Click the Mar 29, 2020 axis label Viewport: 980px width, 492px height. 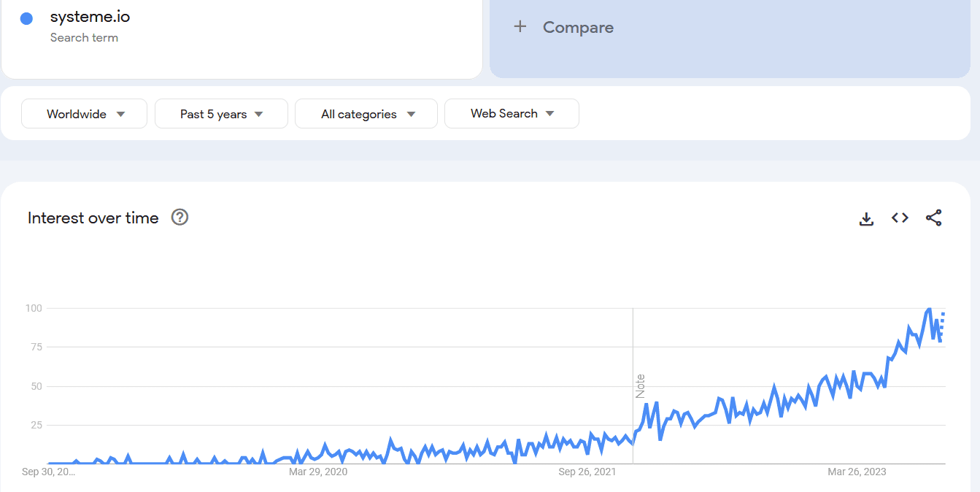318,472
